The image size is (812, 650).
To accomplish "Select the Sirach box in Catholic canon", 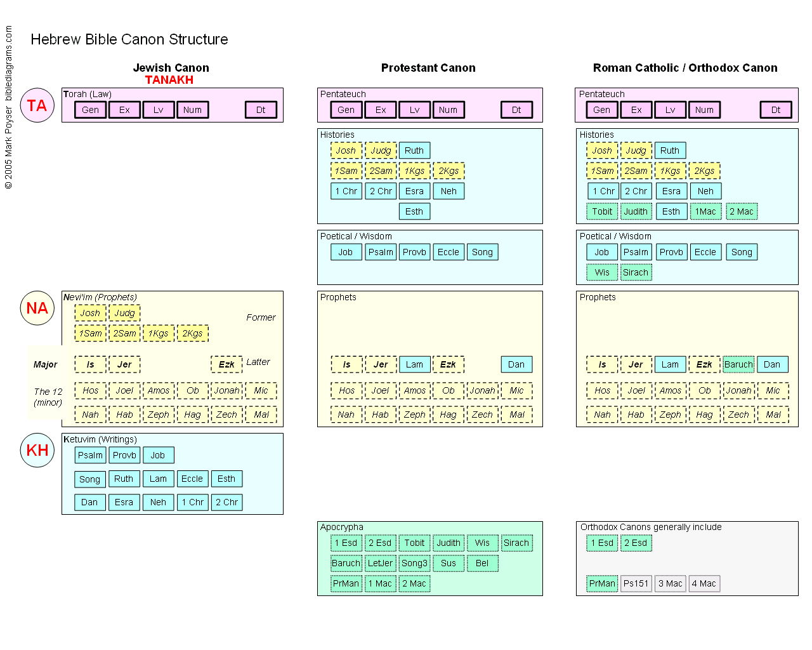I will click(636, 272).
